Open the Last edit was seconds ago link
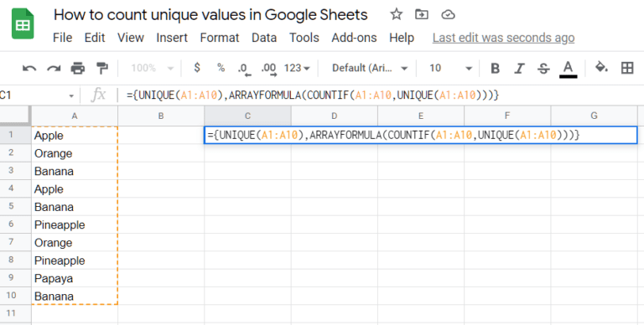This screenshot has width=644, height=325. [x=503, y=38]
